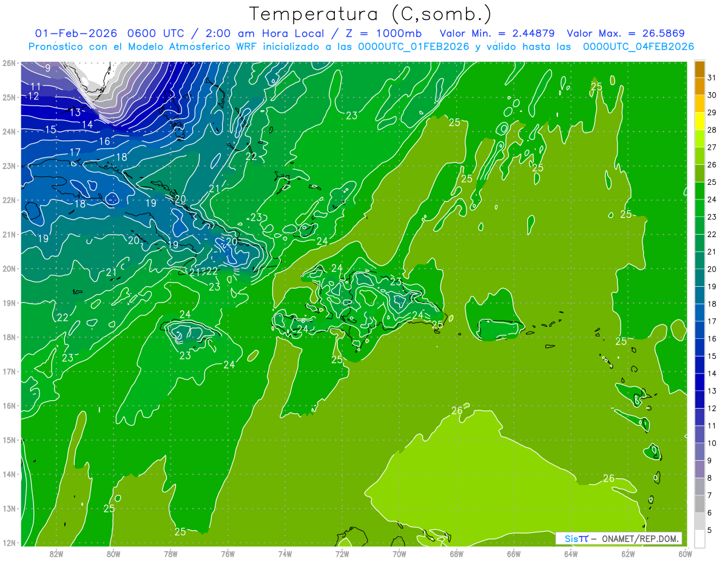The width and height of the screenshot is (728, 562).
Task: Click the 'Valor Min. = 2.44879' text
Action: click(x=497, y=33)
